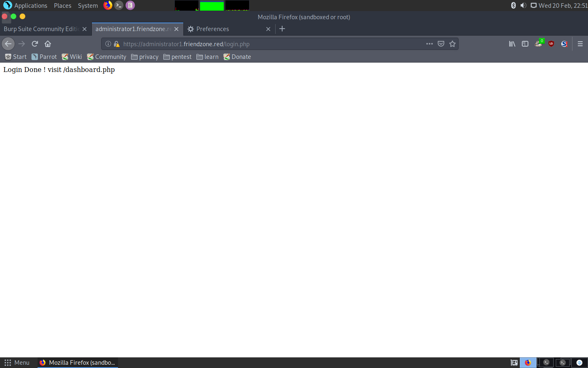Click the 'Login Done ! visit /dashboard.php' text
The height and width of the screenshot is (368, 588).
(x=59, y=70)
